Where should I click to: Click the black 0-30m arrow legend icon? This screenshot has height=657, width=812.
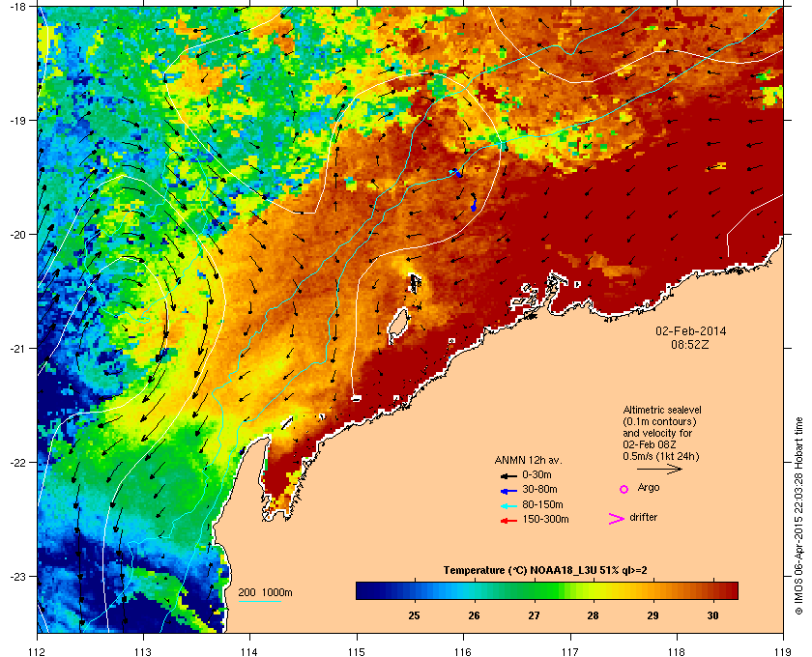click(508, 475)
